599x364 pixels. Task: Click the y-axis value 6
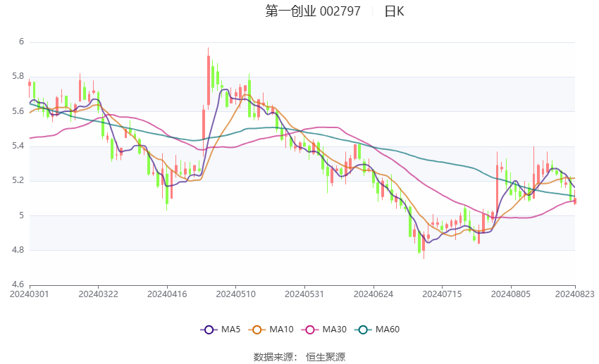tap(22, 42)
